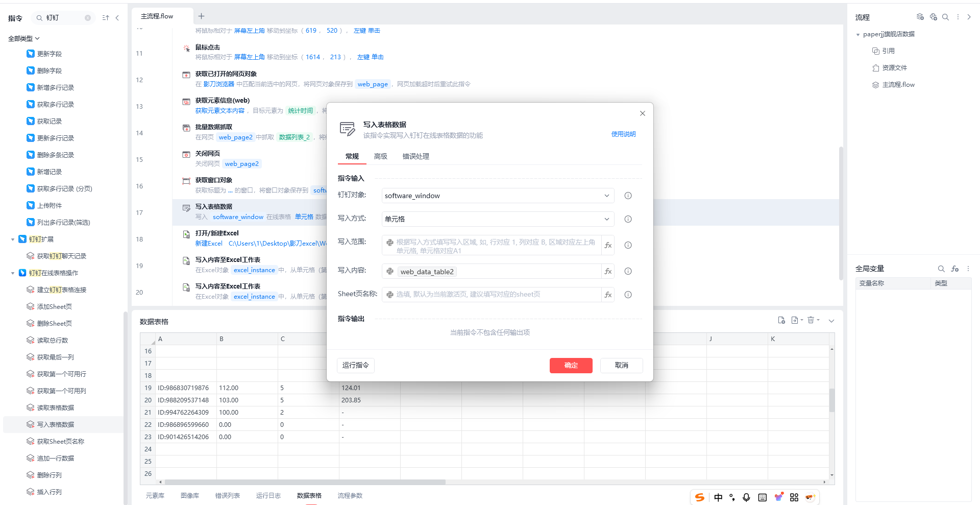
Task: Collapse the paperjj旗舰店数据 tree node
Action: tap(858, 35)
